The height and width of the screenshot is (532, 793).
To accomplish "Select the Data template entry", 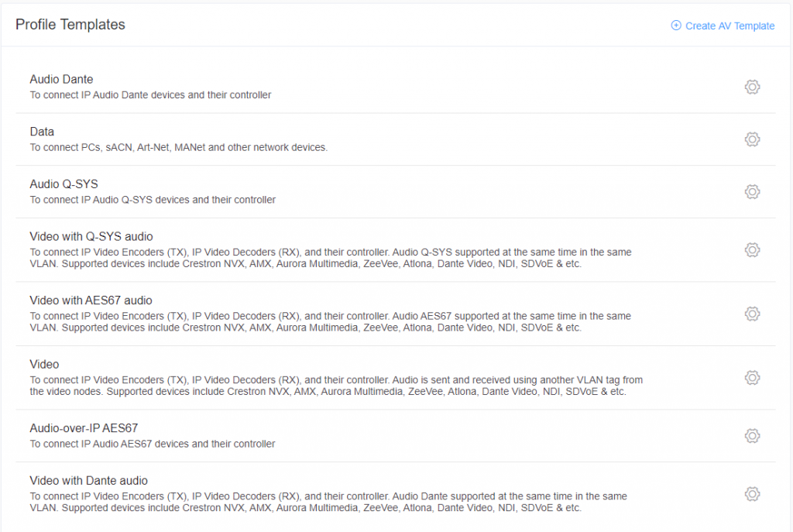I will pos(42,131).
